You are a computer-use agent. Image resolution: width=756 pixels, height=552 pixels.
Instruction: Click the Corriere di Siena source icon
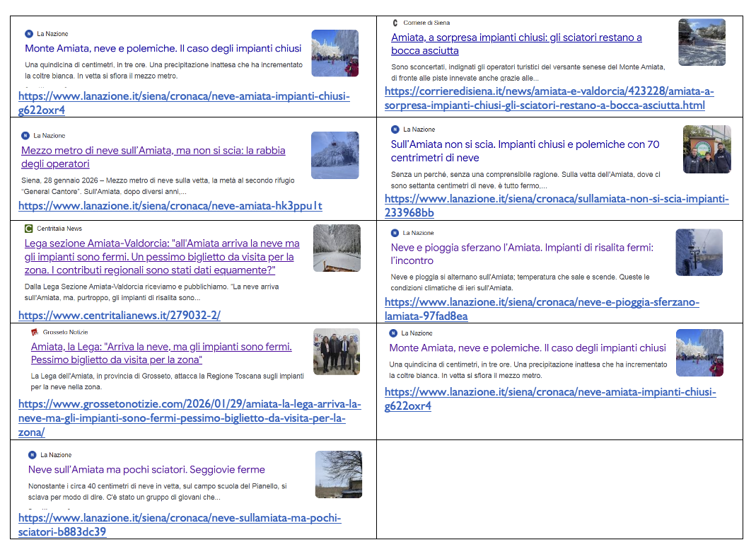[395, 23]
